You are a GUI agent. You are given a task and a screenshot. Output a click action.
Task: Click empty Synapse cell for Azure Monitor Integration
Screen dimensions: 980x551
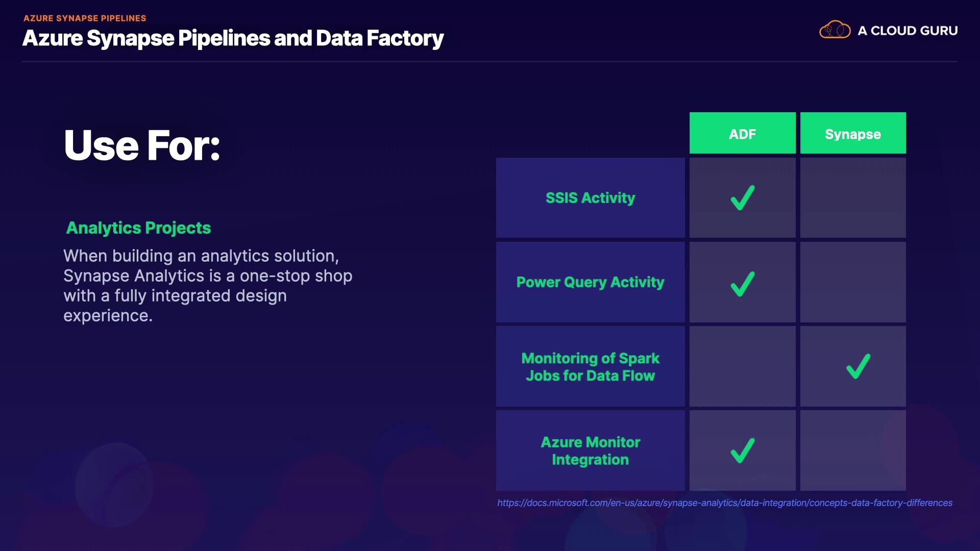(x=853, y=450)
